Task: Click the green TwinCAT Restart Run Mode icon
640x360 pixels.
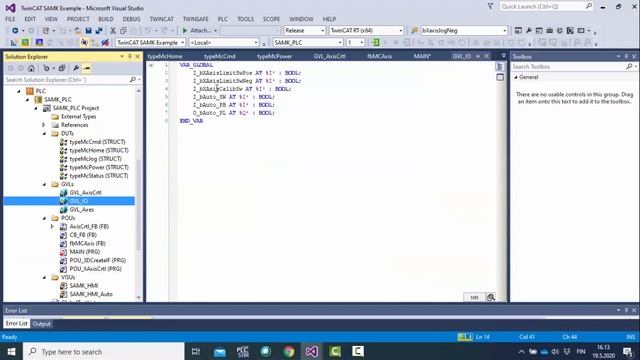Action: [25, 42]
